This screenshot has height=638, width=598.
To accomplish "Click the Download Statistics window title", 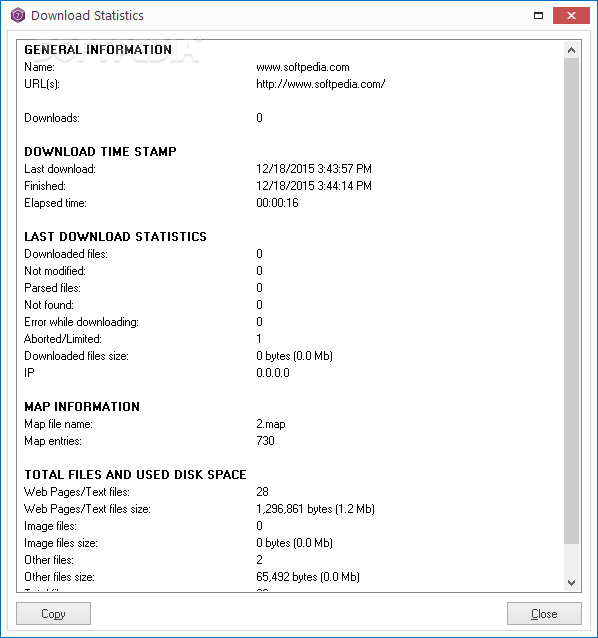I will (x=87, y=15).
